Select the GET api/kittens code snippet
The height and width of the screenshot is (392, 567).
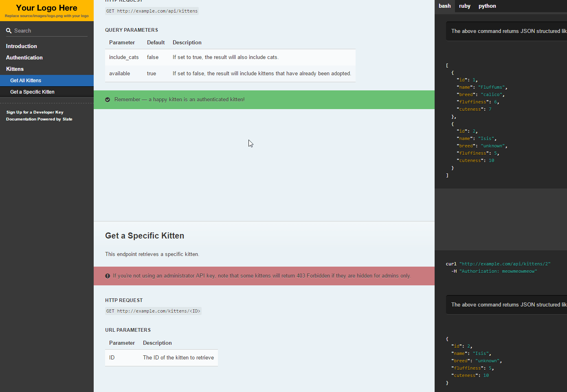tap(152, 11)
